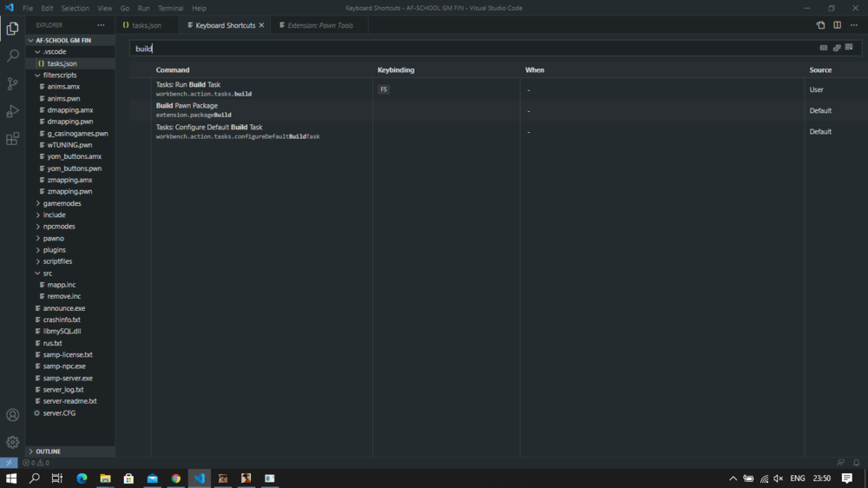Expand the scriptfiles folder
Image resolution: width=868 pixels, height=488 pixels.
coord(70,261)
